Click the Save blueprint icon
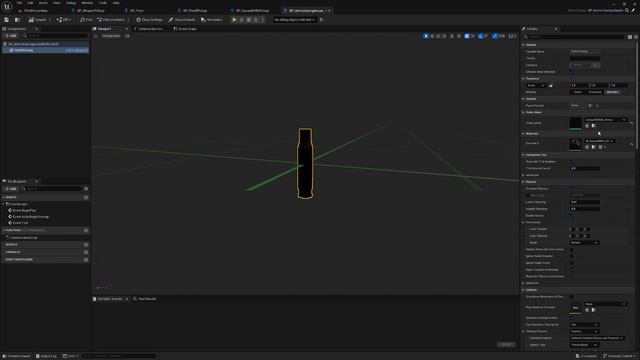This screenshot has height=360, width=640. [7, 20]
